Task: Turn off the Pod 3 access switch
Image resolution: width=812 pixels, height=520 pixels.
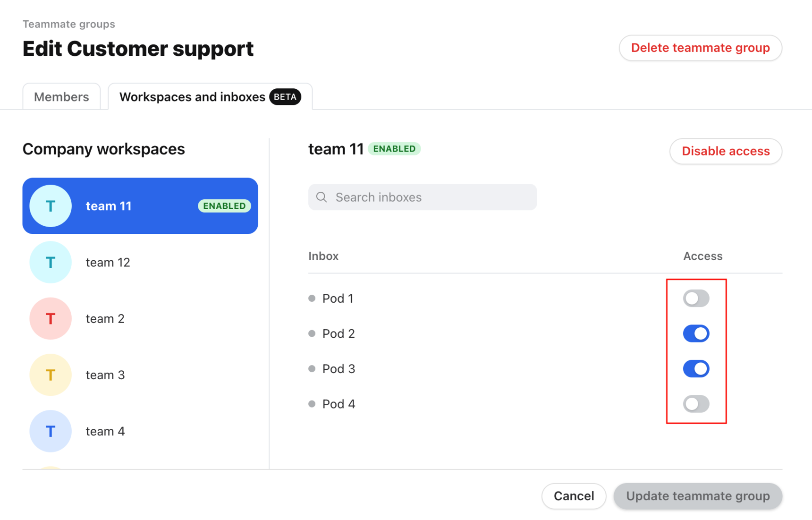Action: pos(696,368)
